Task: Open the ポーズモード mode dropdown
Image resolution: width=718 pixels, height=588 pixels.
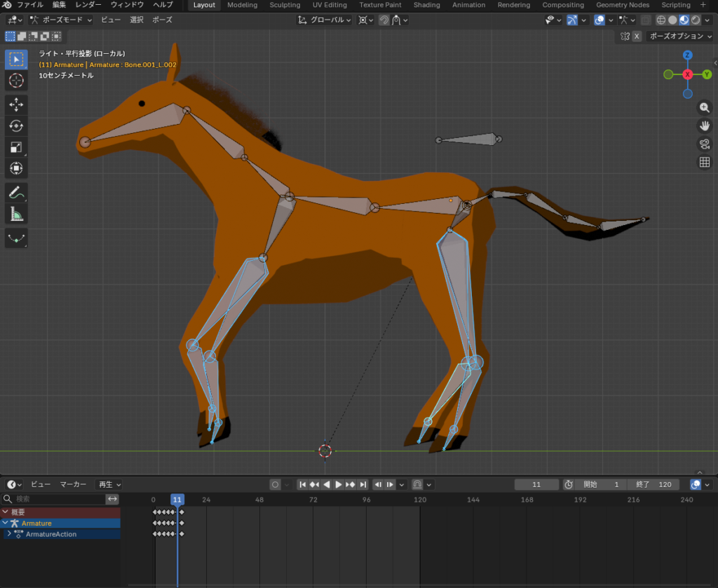Action: (x=61, y=20)
